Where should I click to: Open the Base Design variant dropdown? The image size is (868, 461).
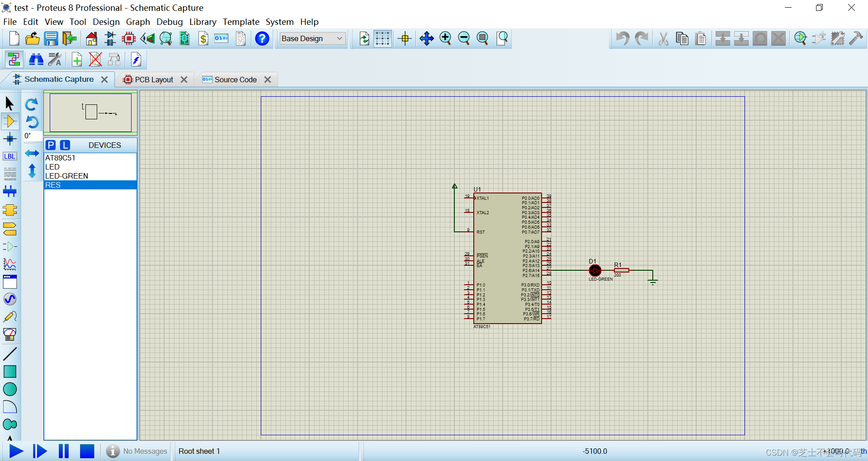point(312,38)
